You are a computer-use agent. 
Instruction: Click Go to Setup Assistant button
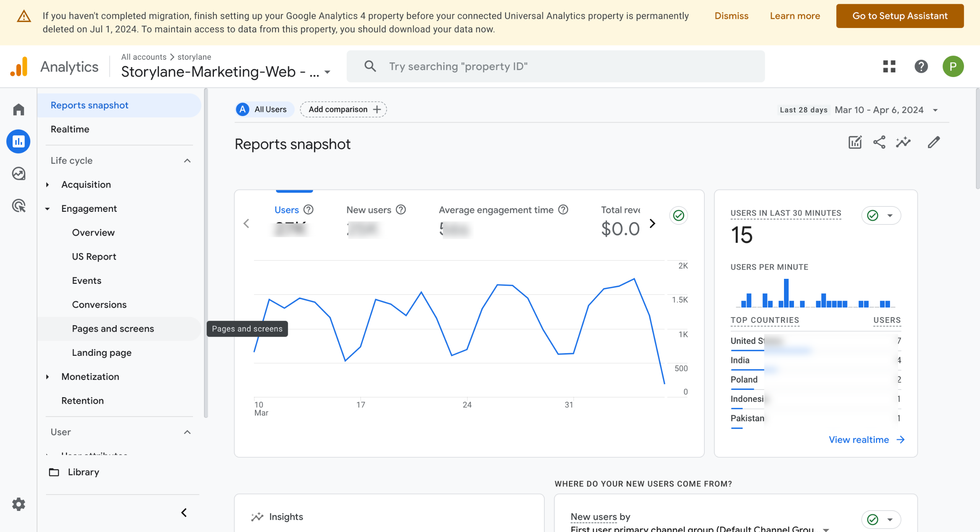(x=900, y=16)
